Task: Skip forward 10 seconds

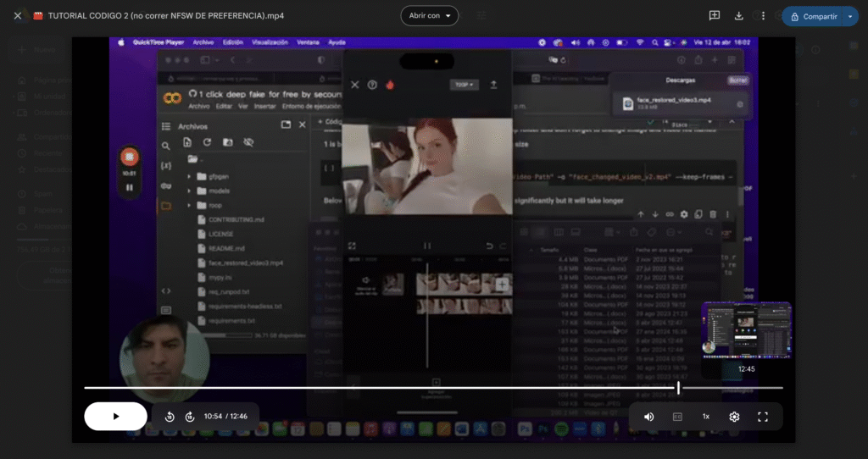Action: 190,417
